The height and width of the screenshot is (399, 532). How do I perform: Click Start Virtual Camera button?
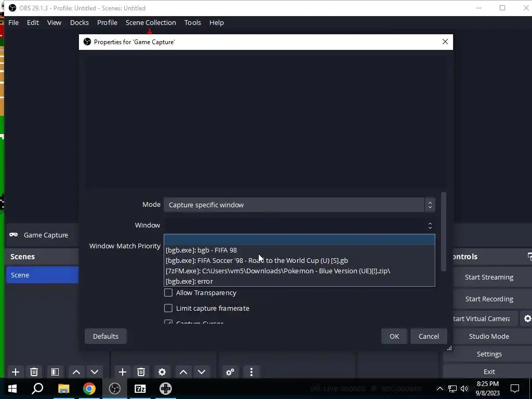pos(485,318)
